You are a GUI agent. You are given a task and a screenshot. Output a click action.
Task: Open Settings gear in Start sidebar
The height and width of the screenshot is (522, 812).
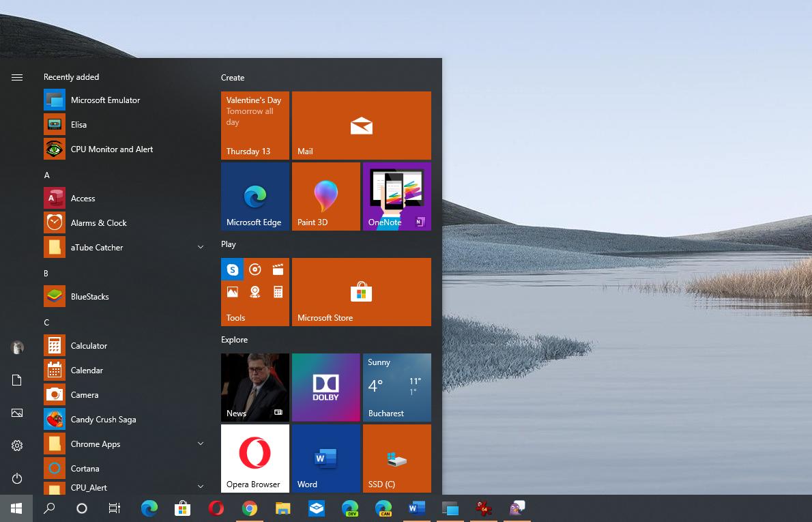pyautogui.click(x=17, y=446)
